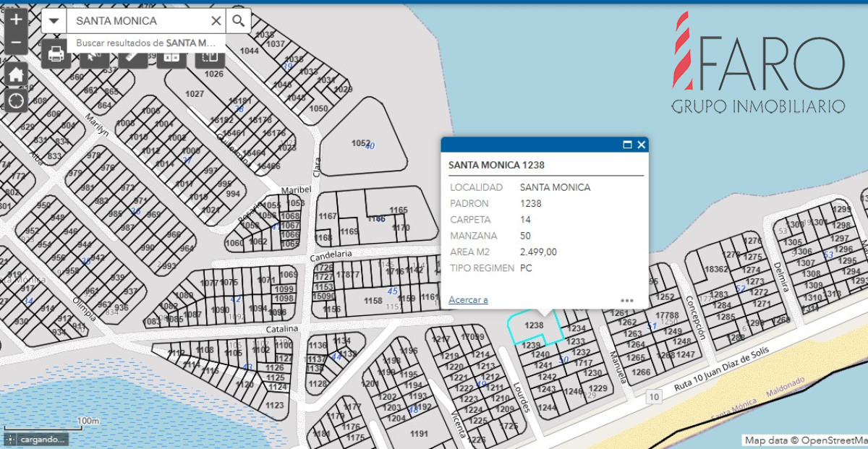Select parcel 18362 on the map
The width and height of the screenshot is (868, 449).
717,269
